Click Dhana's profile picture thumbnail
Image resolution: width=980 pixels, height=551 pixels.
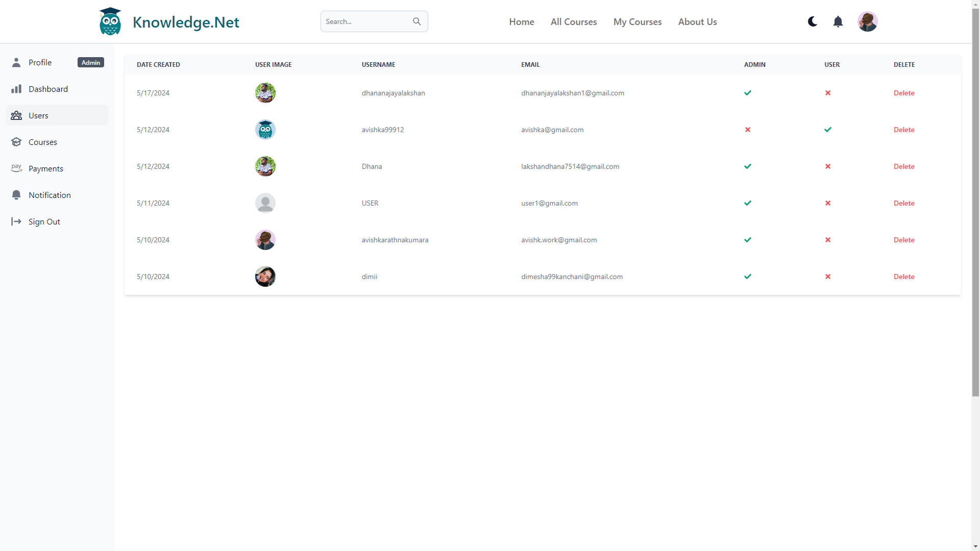tap(265, 166)
